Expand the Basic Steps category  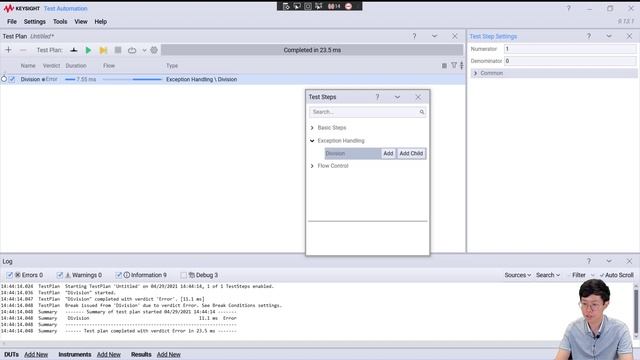click(x=312, y=128)
